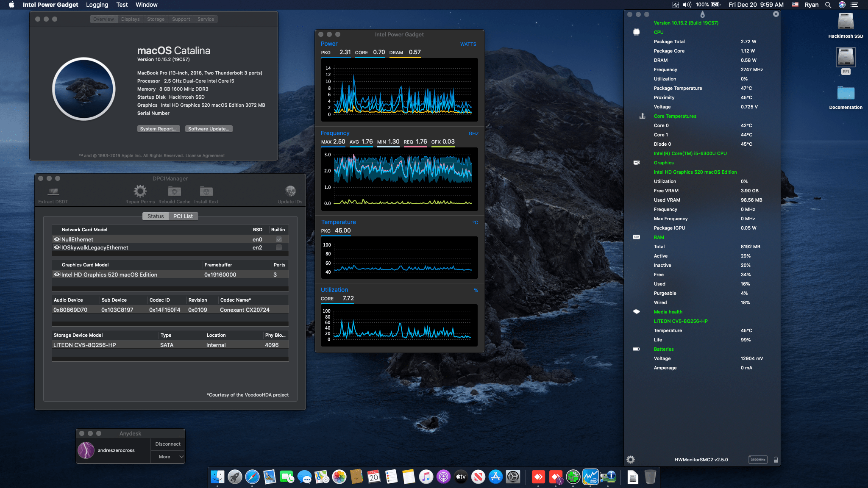Open Music app in Dock

tap(426, 477)
